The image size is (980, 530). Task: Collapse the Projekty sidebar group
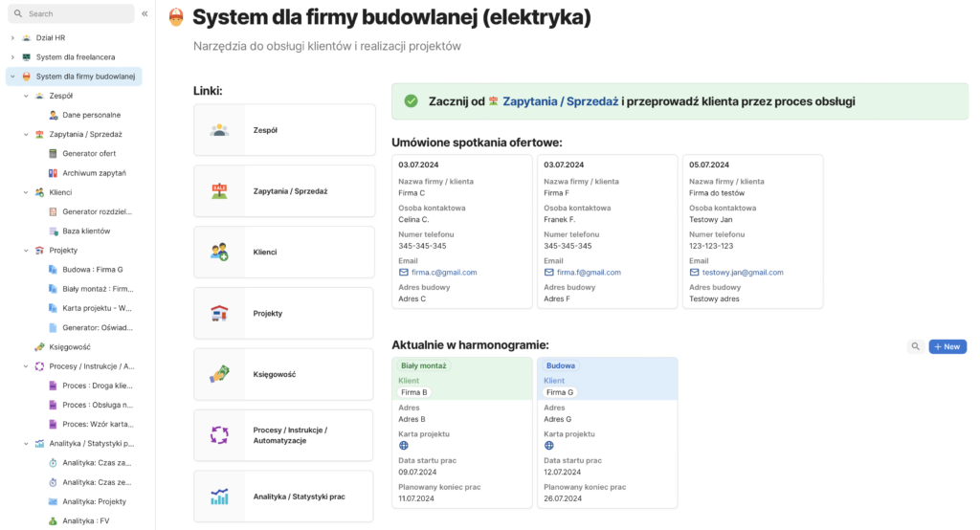click(x=26, y=250)
